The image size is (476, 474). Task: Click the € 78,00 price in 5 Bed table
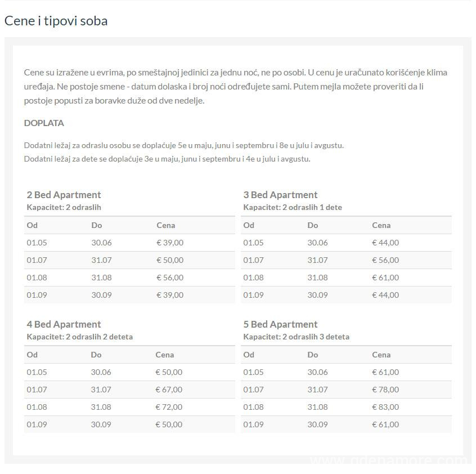coord(385,390)
